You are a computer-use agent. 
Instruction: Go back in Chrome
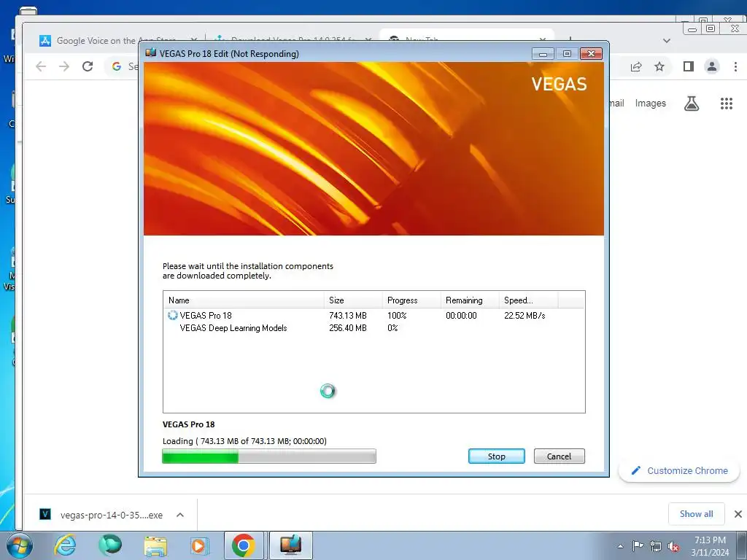coord(41,66)
